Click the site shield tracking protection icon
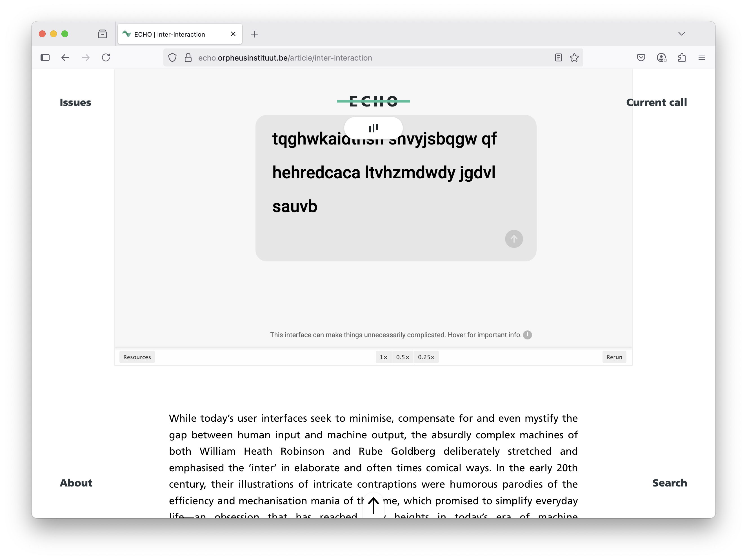This screenshot has height=560, width=747. 172,58
